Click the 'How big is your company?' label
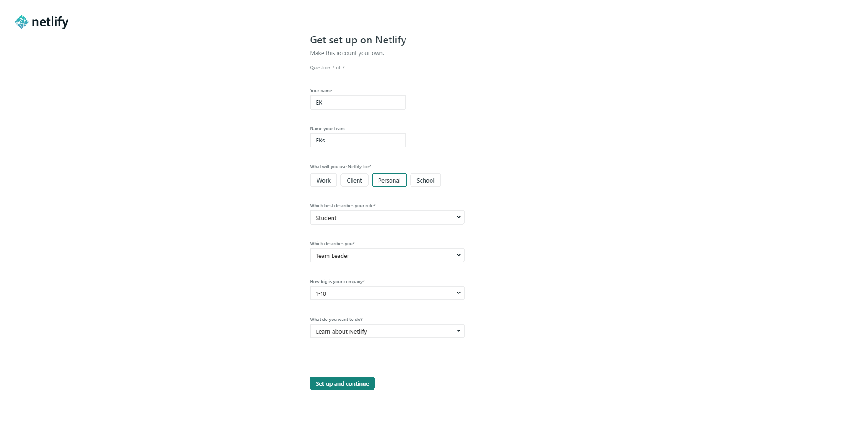This screenshot has width=868, height=435. [337, 282]
